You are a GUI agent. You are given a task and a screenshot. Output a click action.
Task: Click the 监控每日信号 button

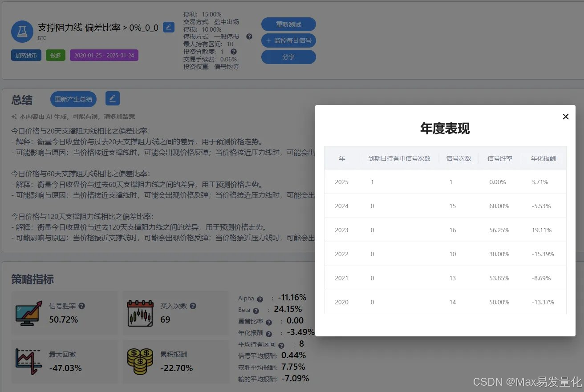point(288,40)
